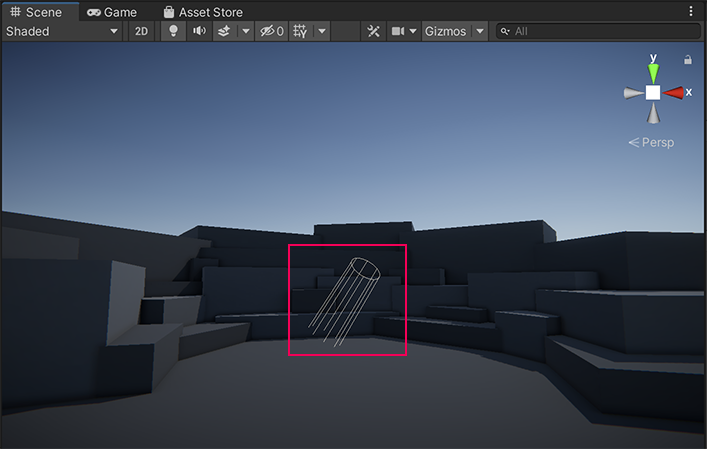The height and width of the screenshot is (449, 707).
Task: Mute scene audio with the speaker icon
Action: [199, 31]
